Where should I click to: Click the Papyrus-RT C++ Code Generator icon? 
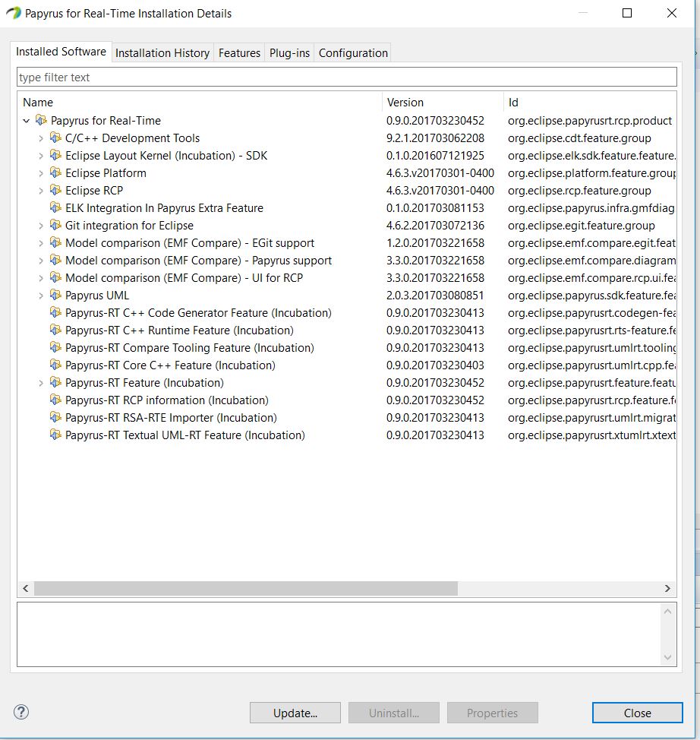[55, 312]
